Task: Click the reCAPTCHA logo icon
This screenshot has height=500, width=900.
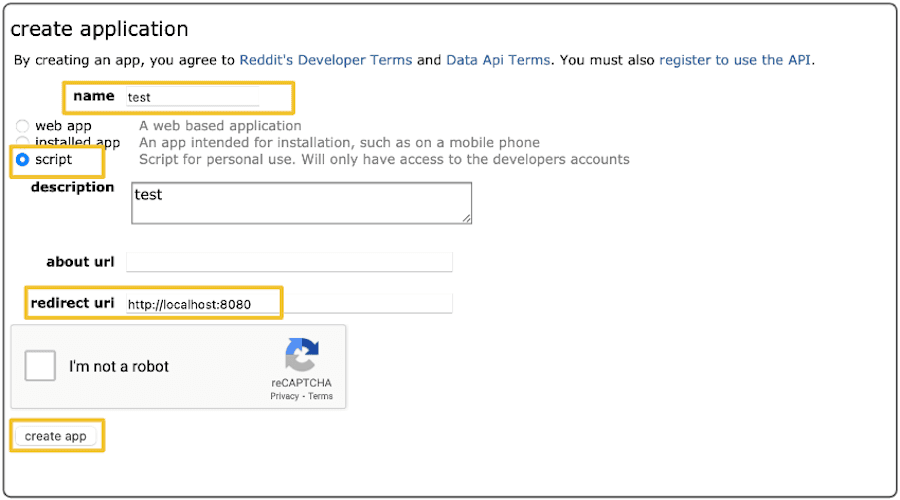Action: tap(301, 355)
